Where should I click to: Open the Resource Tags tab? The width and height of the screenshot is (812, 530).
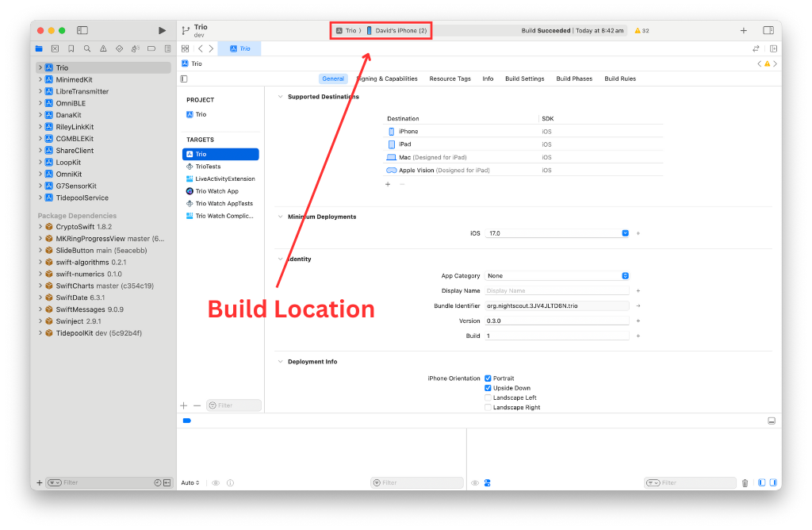click(x=450, y=79)
